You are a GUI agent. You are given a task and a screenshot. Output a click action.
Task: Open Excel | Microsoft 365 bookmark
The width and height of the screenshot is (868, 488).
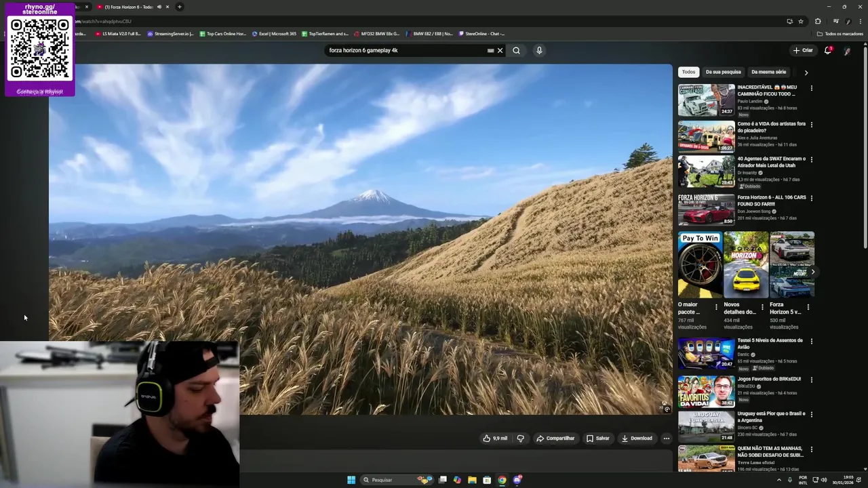point(274,33)
